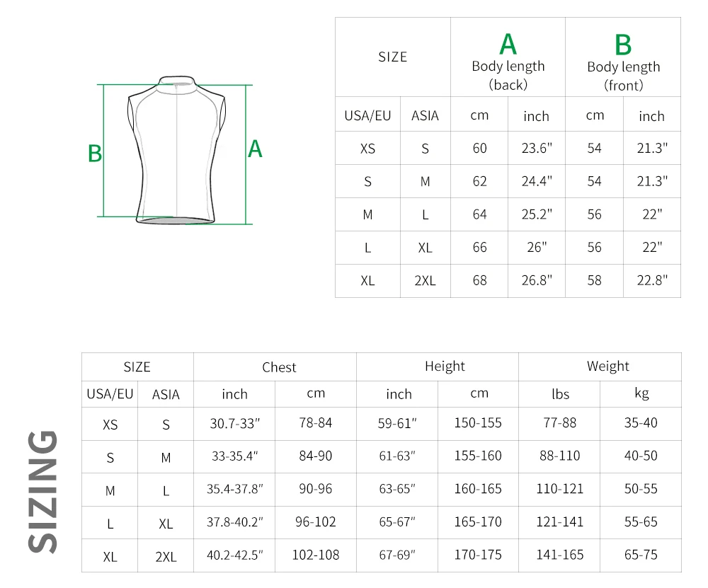
Task: Click the Height column header
Action: (x=445, y=366)
